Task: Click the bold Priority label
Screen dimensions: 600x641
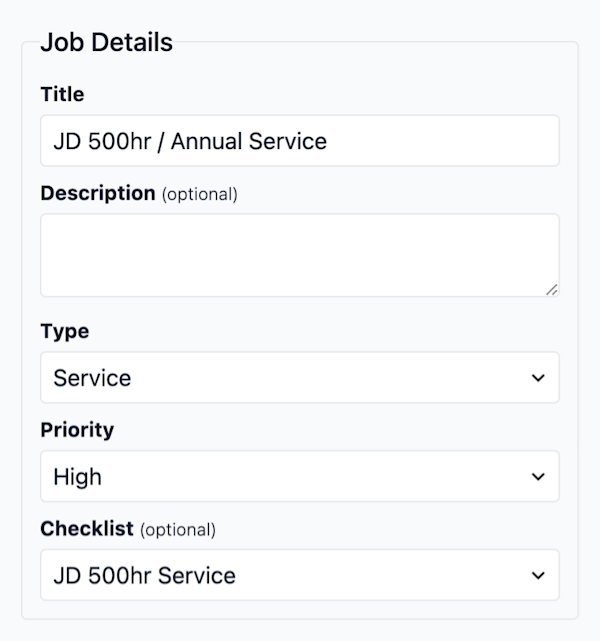Action: coord(77,430)
